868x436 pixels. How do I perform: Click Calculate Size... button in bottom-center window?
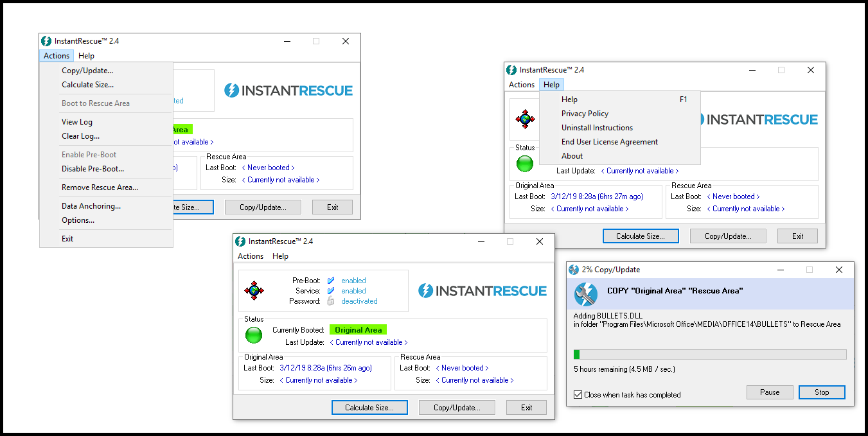(x=370, y=408)
